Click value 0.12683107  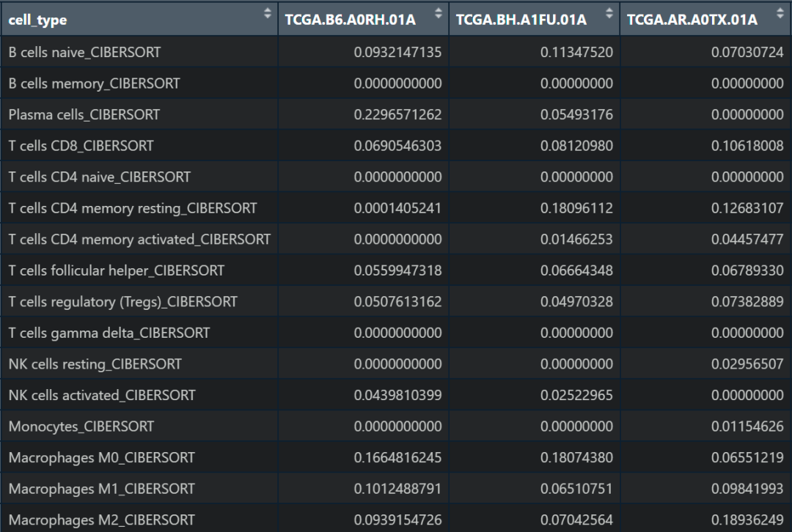(x=747, y=208)
